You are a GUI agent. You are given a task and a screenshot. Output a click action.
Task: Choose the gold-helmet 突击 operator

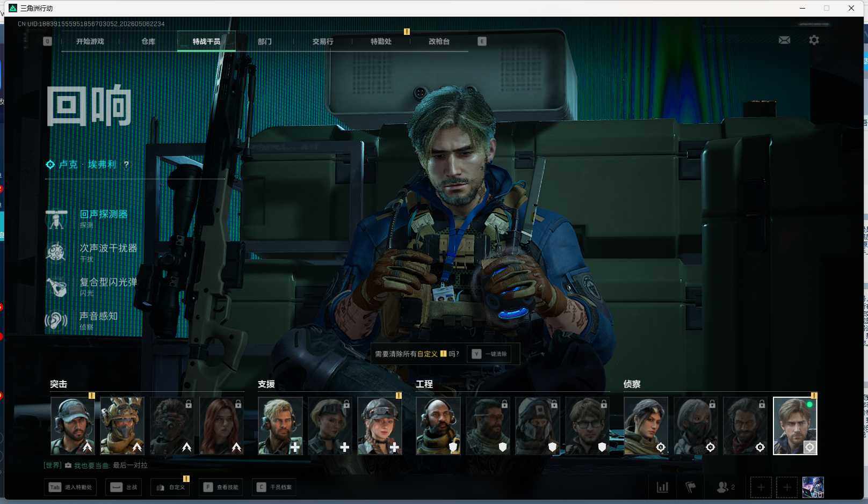(x=122, y=426)
